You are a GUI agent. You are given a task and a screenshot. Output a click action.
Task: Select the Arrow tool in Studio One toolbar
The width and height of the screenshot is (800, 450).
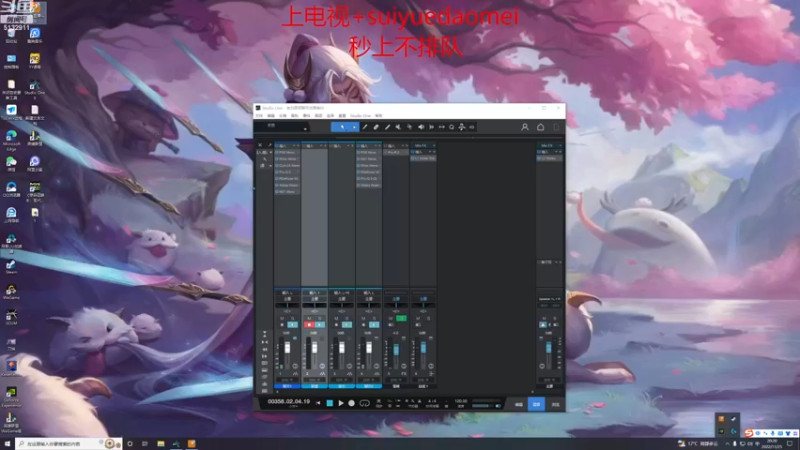[x=342, y=127]
